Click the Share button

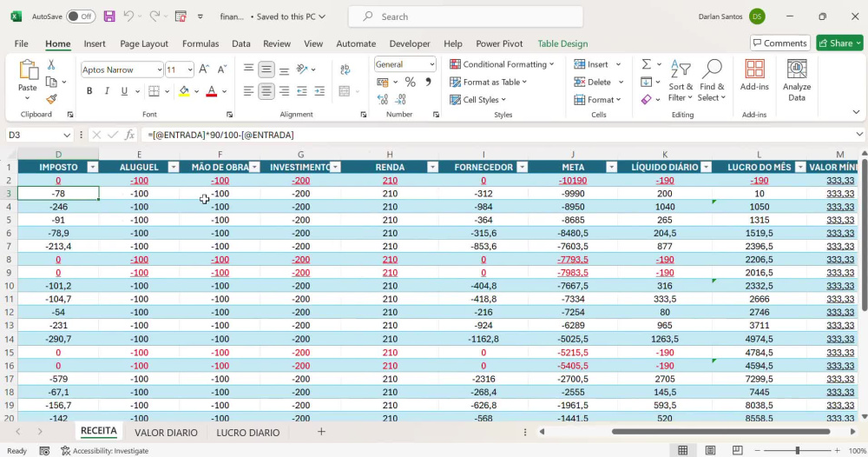[x=839, y=43]
